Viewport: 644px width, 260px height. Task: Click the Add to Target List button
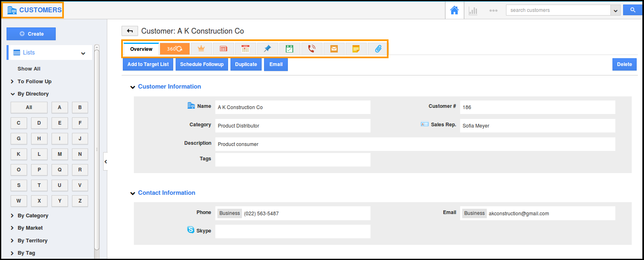tap(148, 64)
